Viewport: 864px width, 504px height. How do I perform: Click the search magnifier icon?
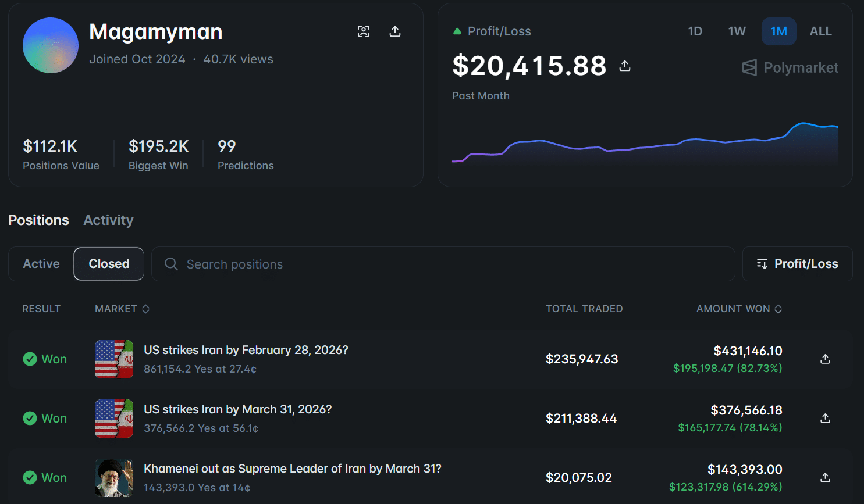click(171, 264)
